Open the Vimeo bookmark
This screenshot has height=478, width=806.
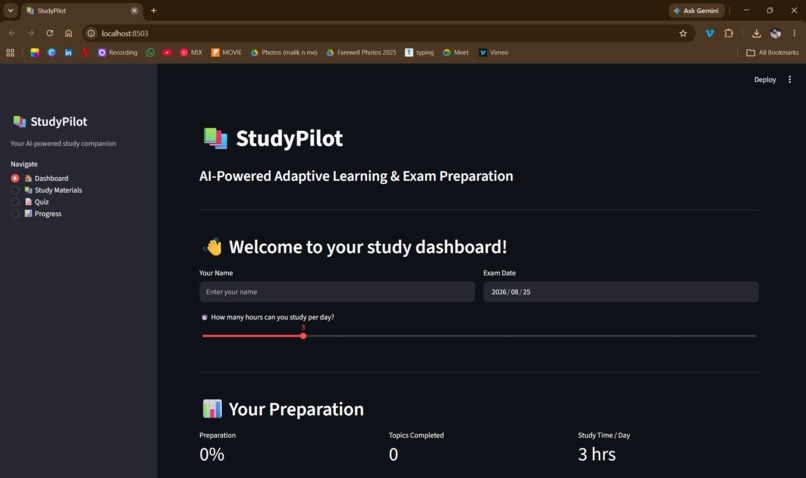tap(493, 52)
